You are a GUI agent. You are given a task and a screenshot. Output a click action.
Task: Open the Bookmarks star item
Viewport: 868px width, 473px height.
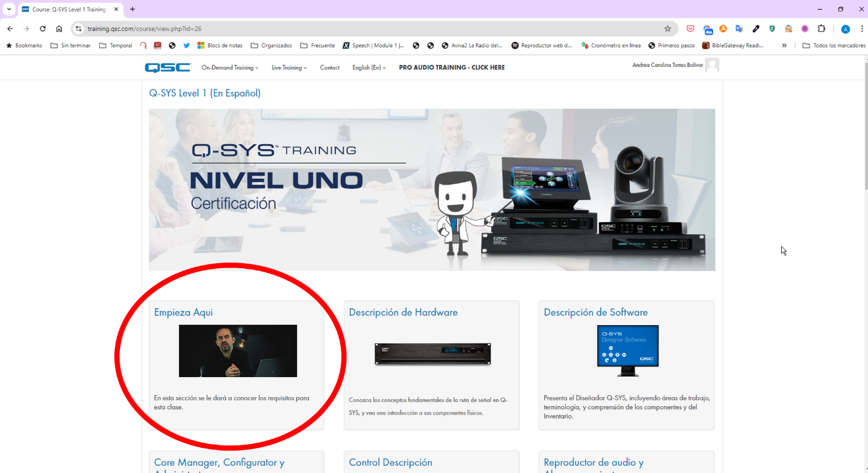pyautogui.click(x=24, y=46)
